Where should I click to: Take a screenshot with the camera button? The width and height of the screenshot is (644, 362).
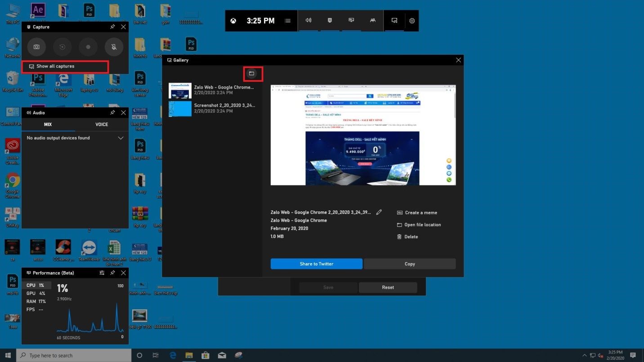coord(36,47)
